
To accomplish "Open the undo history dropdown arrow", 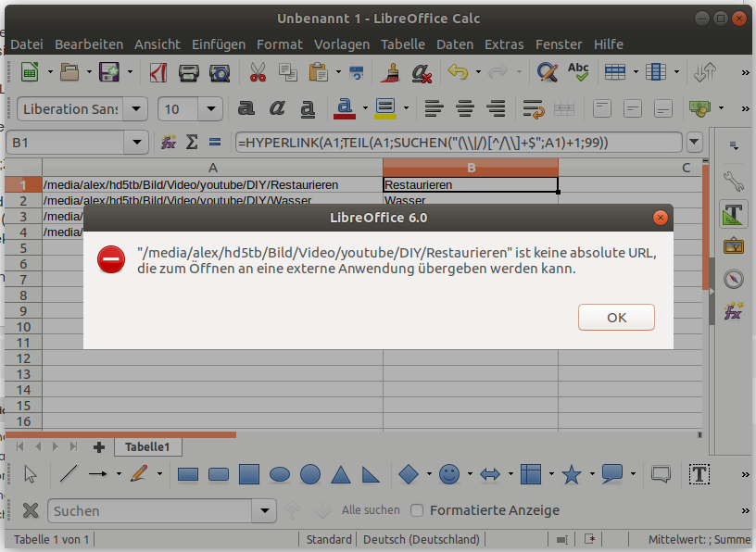I will (x=478, y=72).
